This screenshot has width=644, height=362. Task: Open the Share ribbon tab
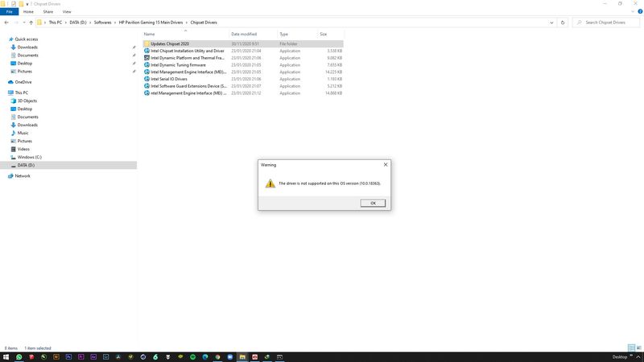(x=48, y=12)
